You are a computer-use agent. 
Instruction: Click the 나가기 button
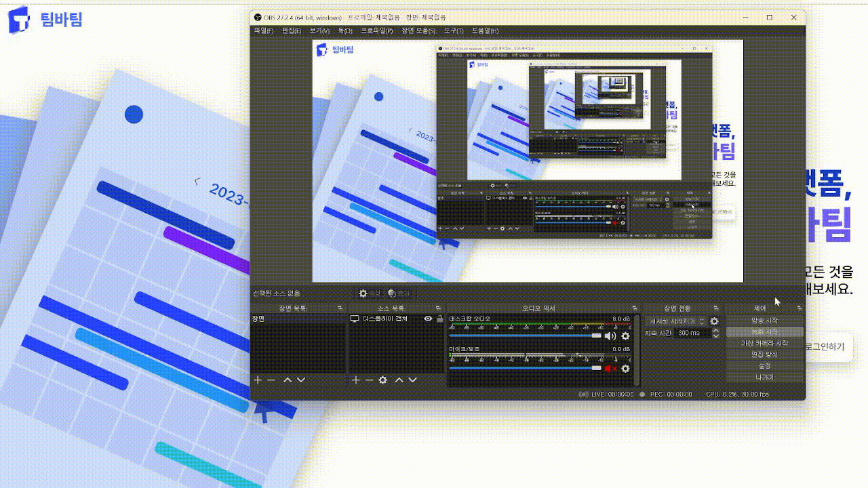tap(765, 377)
